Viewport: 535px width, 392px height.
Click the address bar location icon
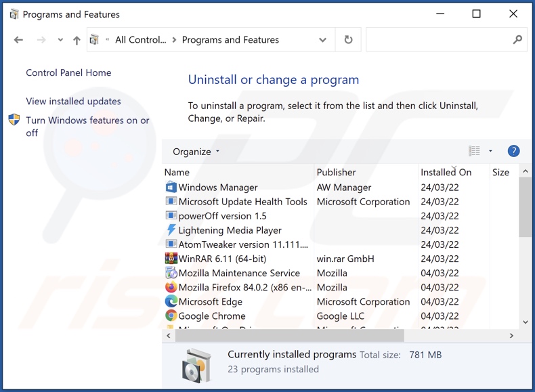[94, 39]
